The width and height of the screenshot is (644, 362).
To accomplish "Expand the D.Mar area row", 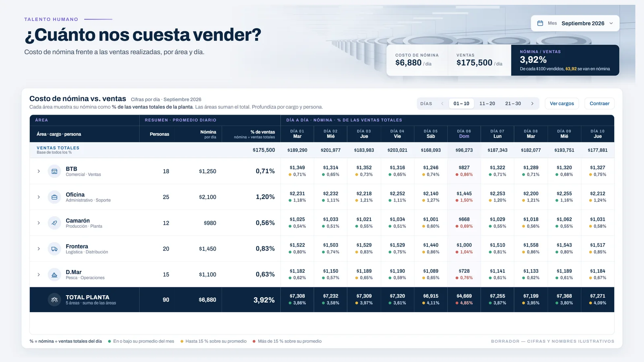I will pyautogui.click(x=39, y=275).
